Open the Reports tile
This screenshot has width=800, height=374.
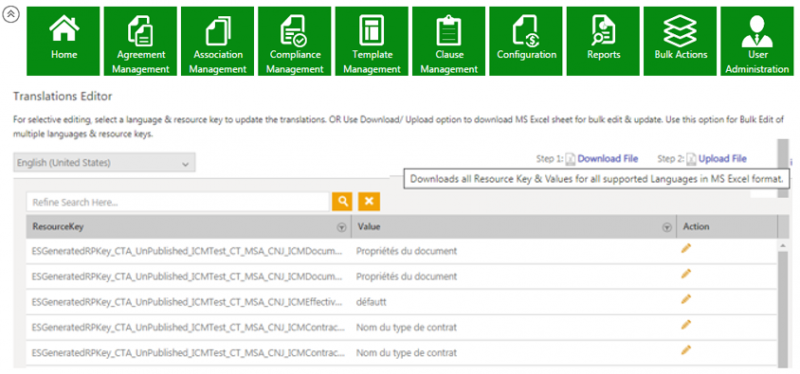603,41
